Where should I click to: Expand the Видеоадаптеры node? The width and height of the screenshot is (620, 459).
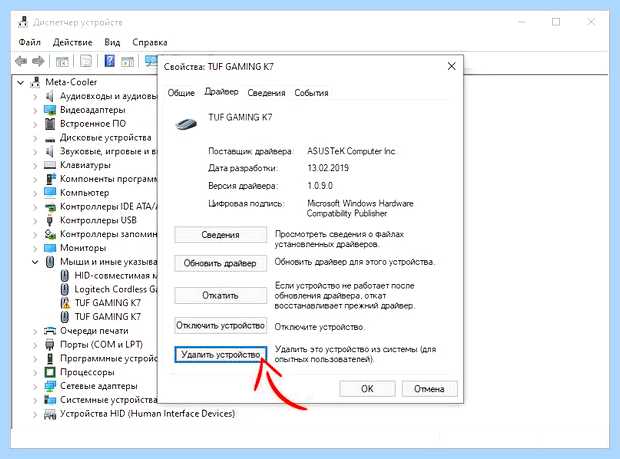(x=35, y=110)
